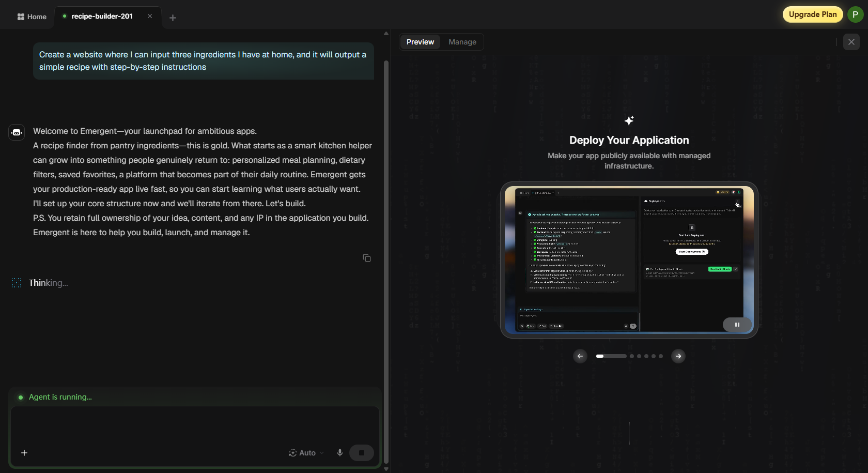The height and width of the screenshot is (473, 868).
Task: Select the Manage tab
Action: tap(462, 42)
